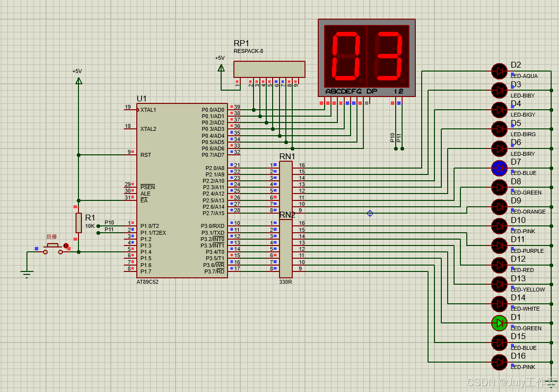This screenshot has width=559, height=392.
Task: Click the LED-WHITE label
Action: 525,309
